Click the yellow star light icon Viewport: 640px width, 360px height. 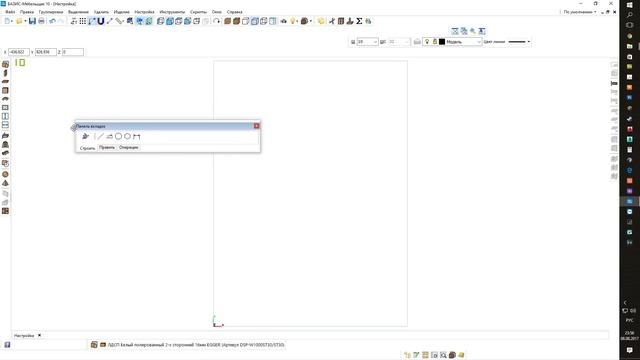[321, 21]
